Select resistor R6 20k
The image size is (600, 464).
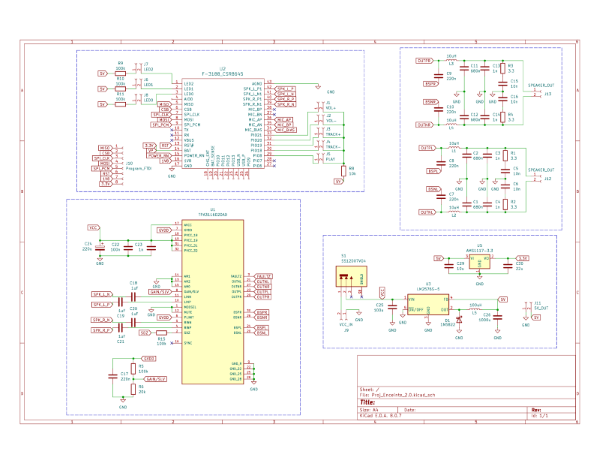point(133,389)
